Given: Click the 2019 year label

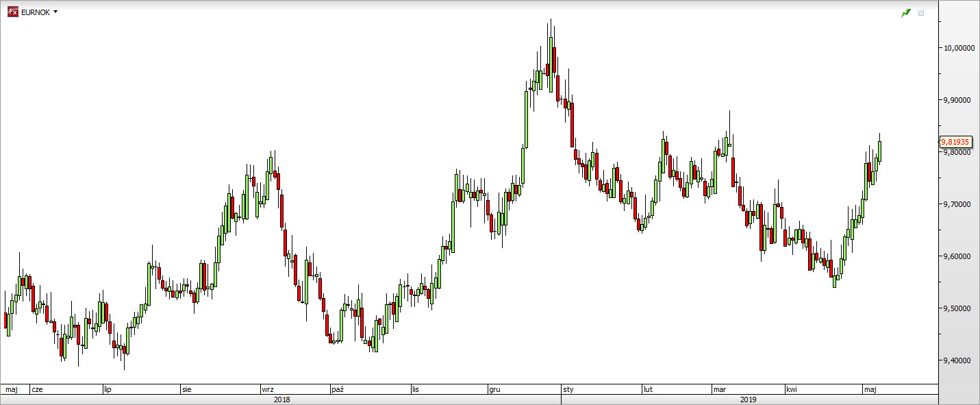Looking at the screenshot, I should click(x=749, y=399).
